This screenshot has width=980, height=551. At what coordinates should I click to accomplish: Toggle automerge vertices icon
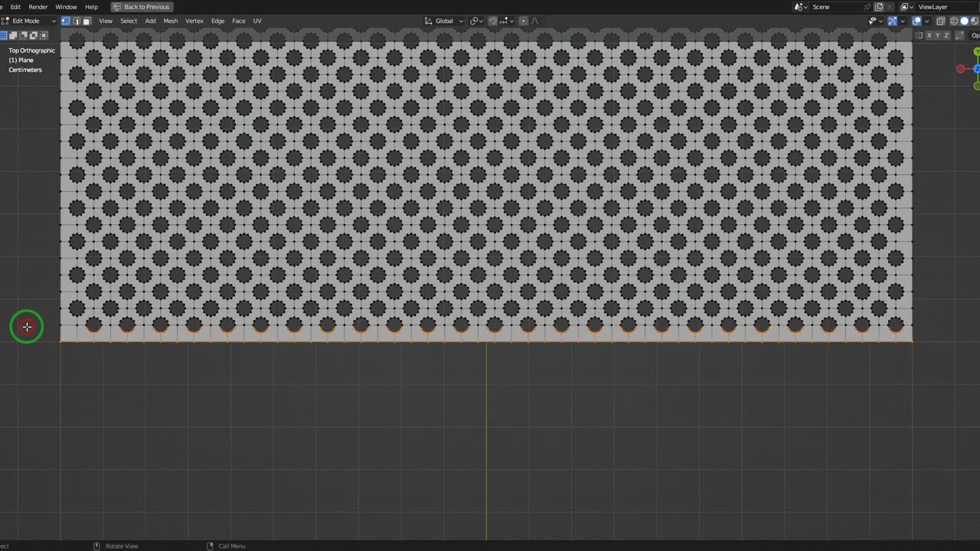point(960,35)
